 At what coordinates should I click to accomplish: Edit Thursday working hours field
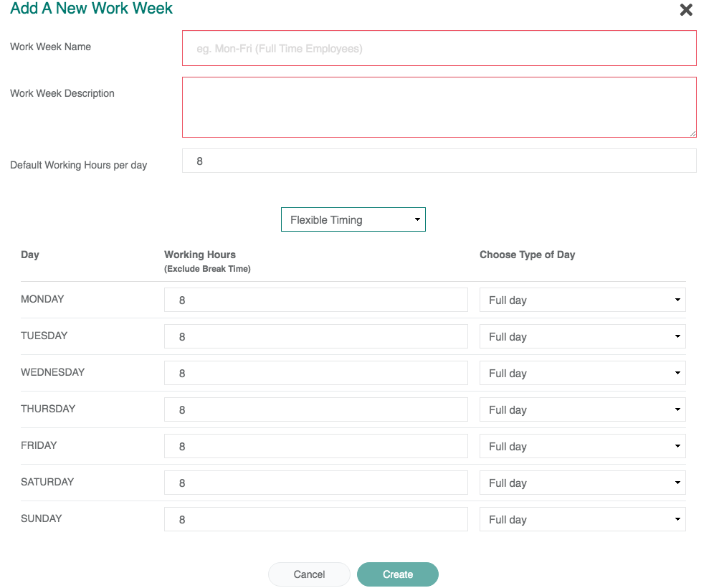315,409
